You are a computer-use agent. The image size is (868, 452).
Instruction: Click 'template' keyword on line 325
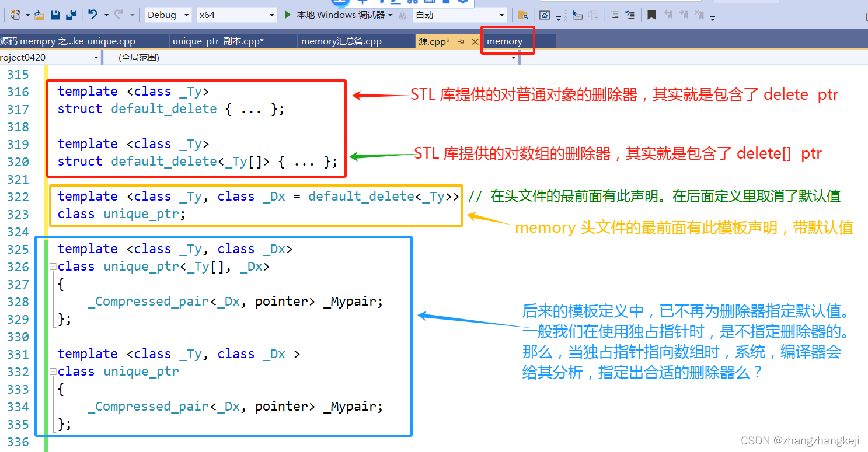coord(88,249)
